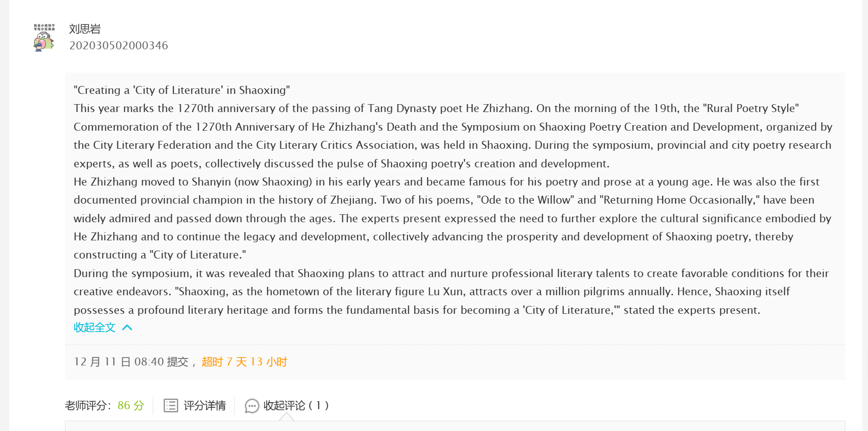Click the comment panel below 收起评论
868x431 pixels.
[x=455, y=426]
